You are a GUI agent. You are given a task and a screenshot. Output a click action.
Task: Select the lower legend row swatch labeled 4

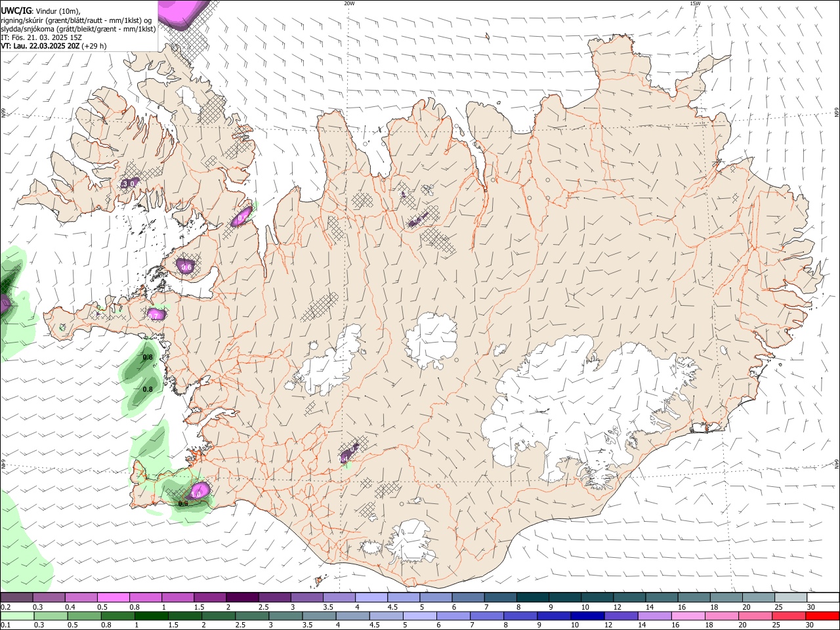[x=352, y=616]
